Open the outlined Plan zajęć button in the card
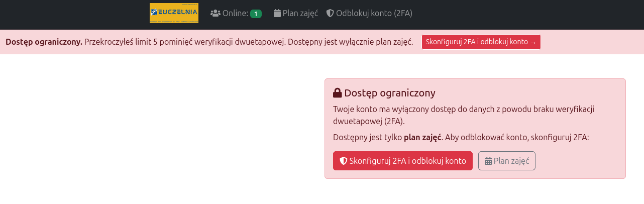This screenshot has height=204, width=644. (507, 161)
